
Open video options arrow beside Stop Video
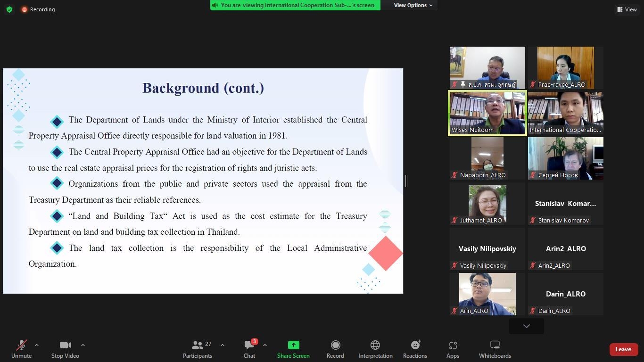(x=83, y=345)
